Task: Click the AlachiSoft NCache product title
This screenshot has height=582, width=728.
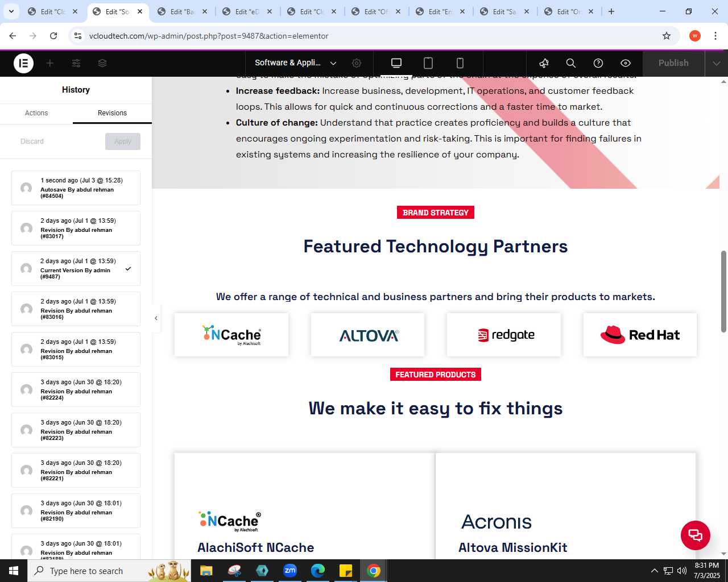Action: coord(255,547)
